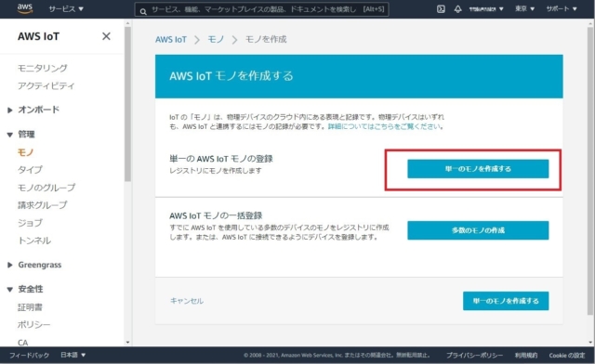Click the sidebar scrollbar thumb

tap(127, 104)
